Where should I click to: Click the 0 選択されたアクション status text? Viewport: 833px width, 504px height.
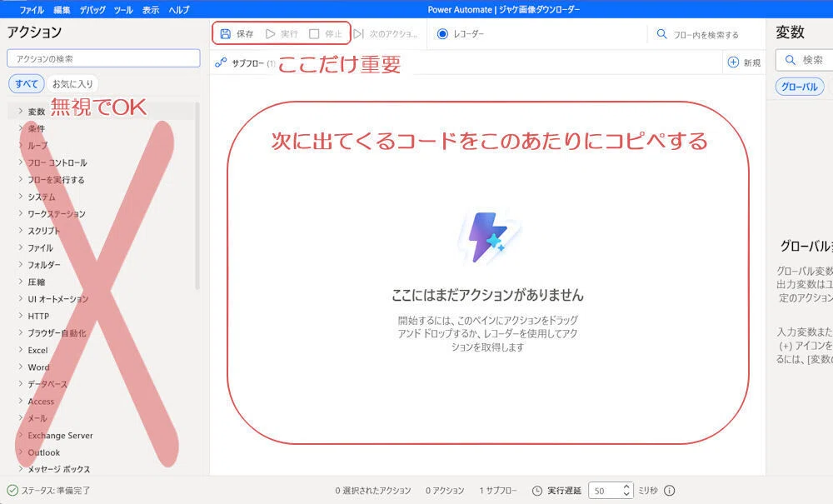(x=373, y=490)
